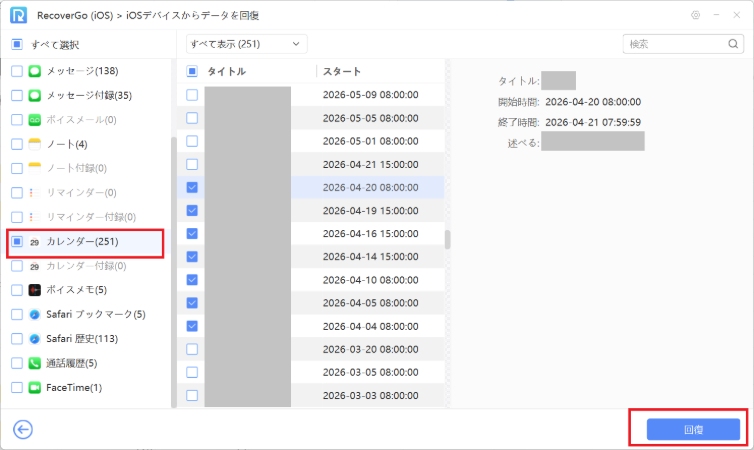Click the 通話履歴 phone icon
This screenshot has height=450, width=754.
(35, 363)
